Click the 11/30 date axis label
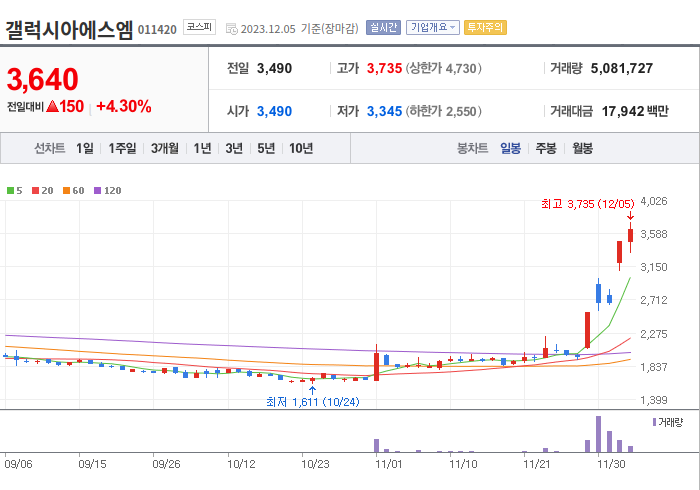The image size is (700, 490). (612, 464)
